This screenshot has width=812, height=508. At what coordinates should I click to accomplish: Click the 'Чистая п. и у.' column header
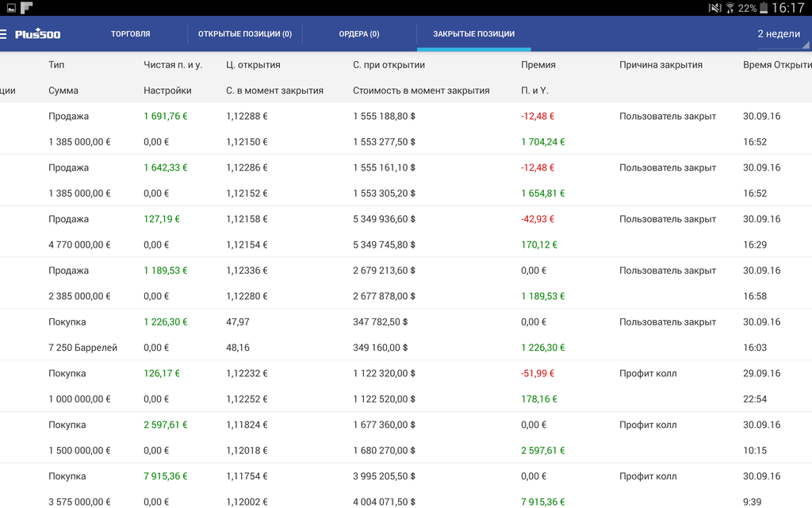click(173, 65)
